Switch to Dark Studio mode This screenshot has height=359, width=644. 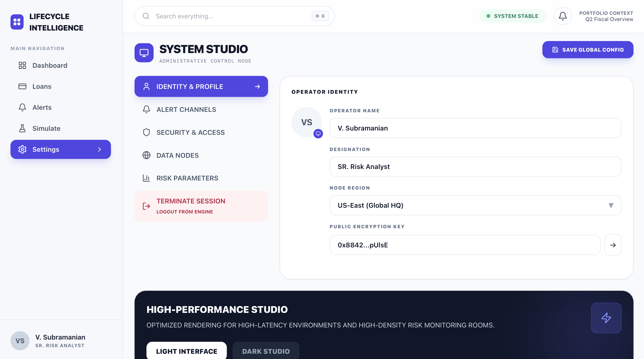pos(266,351)
